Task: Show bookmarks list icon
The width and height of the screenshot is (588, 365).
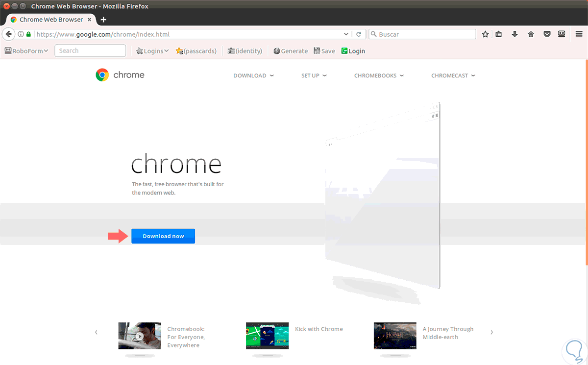Action: (x=498, y=34)
